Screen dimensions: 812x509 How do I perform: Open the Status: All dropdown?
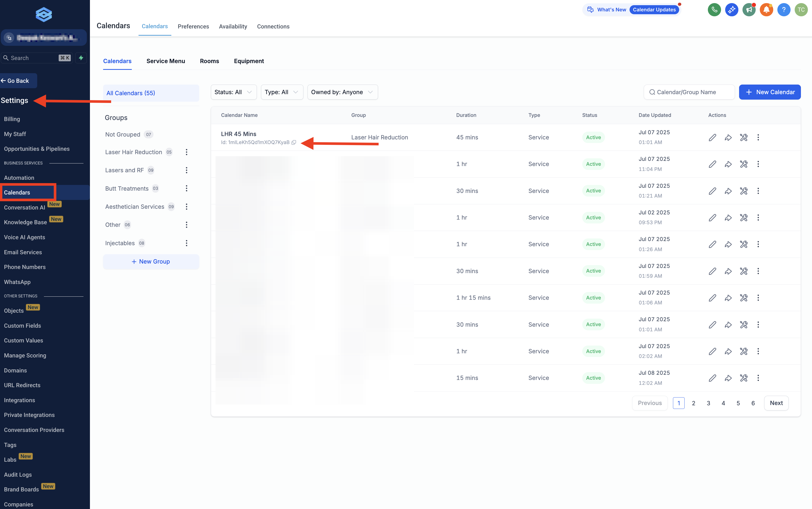tap(233, 92)
